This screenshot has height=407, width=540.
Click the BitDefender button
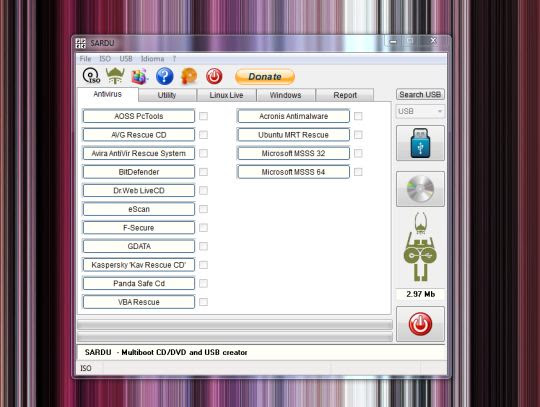click(139, 172)
